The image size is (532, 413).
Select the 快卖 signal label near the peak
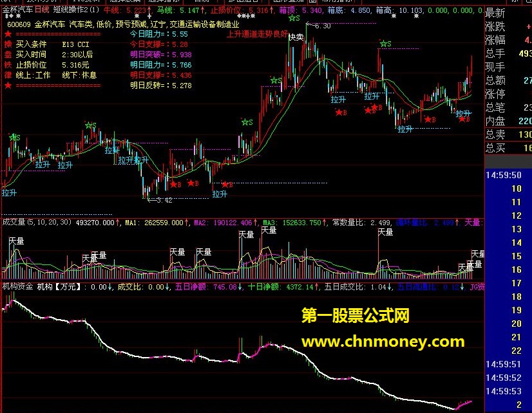296,37
